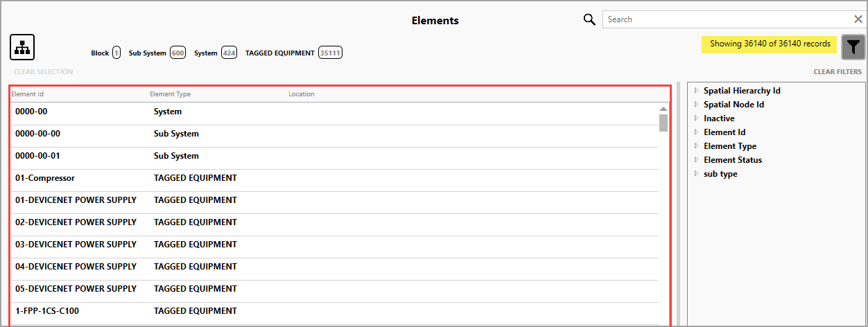This screenshot has width=868, height=327.
Task: Expand the Inactive filter group
Action: coord(697,118)
